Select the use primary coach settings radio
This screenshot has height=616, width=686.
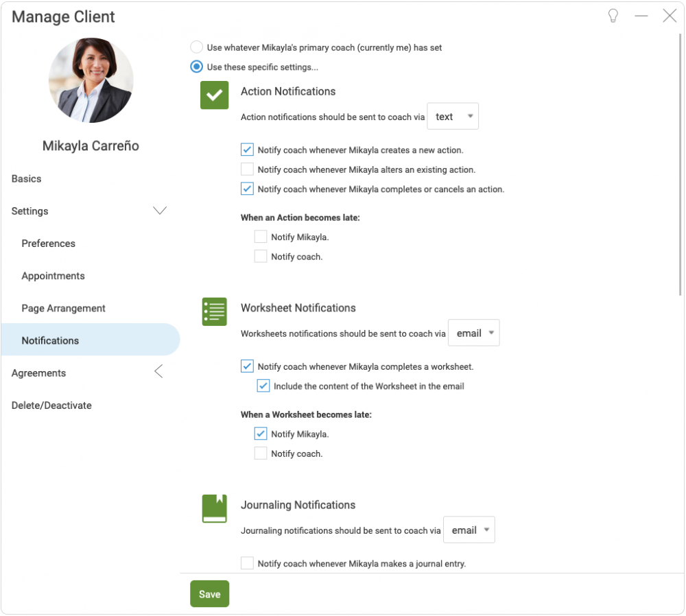pyautogui.click(x=196, y=47)
